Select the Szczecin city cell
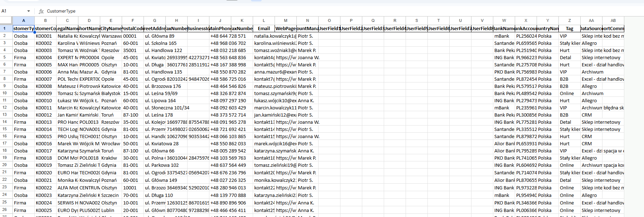This screenshot has width=644, height=217. [x=111, y=195]
